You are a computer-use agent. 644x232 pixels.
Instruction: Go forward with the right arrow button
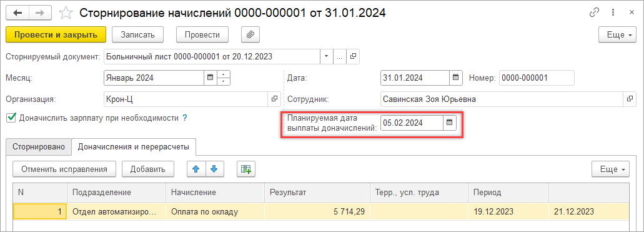coord(39,13)
